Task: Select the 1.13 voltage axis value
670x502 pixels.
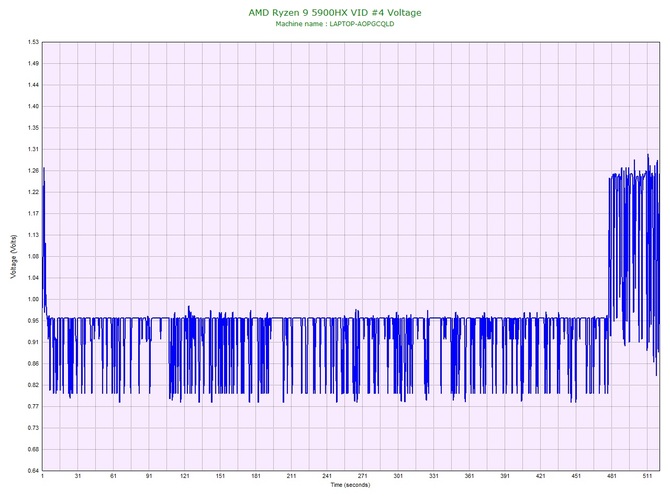Action: 33,235
